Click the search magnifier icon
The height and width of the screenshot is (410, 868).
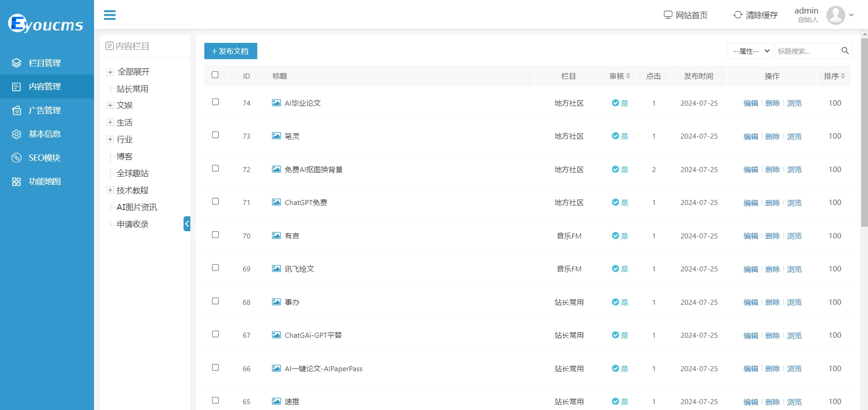point(844,51)
